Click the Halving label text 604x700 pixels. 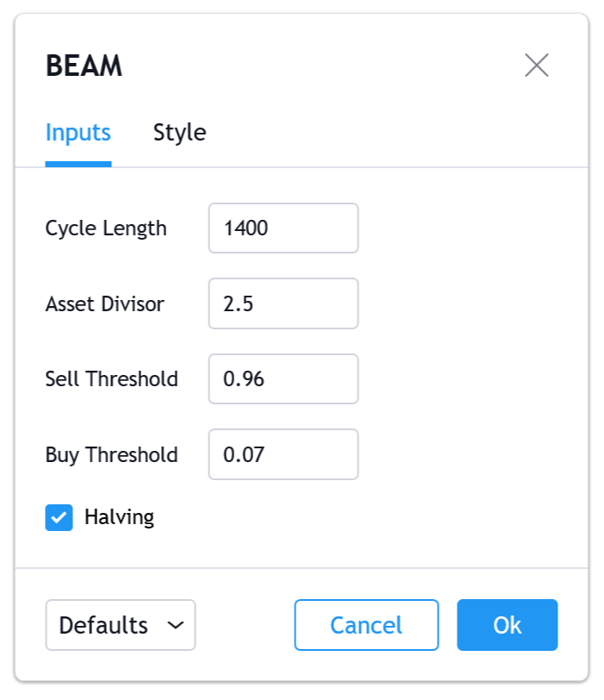click(x=119, y=517)
